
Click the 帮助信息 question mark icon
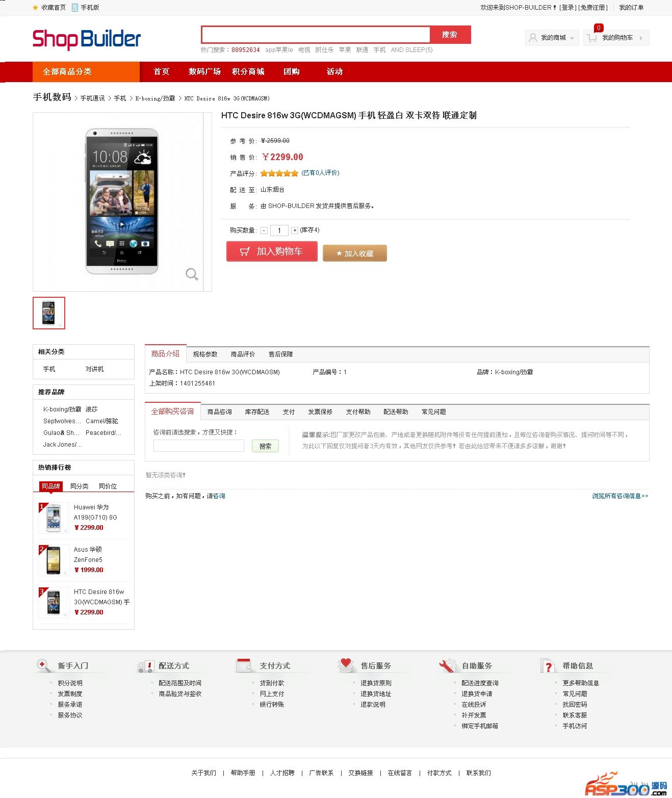click(548, 666)
